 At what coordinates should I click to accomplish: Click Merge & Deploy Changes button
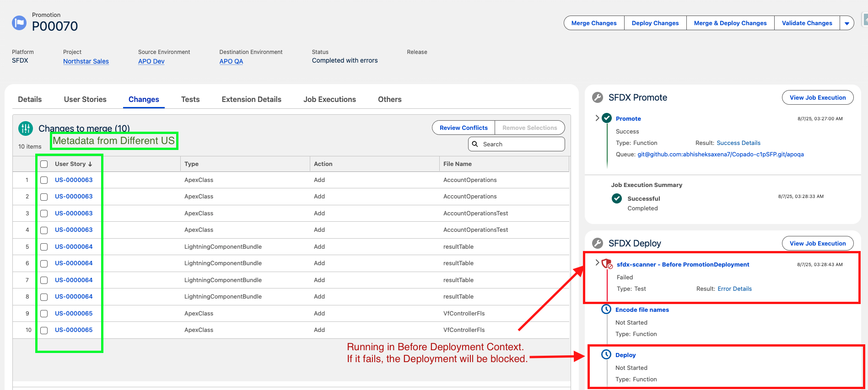click(x=730, y=23)
